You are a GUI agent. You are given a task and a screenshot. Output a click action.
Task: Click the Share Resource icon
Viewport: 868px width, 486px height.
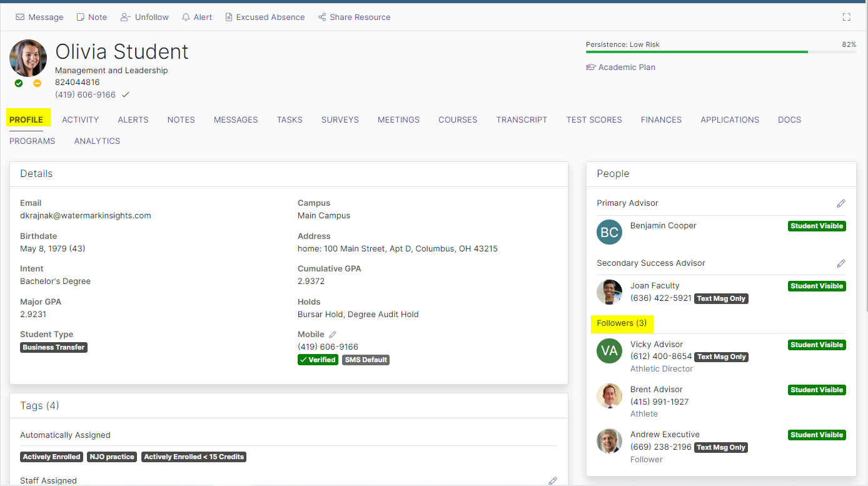pos(322,18)
